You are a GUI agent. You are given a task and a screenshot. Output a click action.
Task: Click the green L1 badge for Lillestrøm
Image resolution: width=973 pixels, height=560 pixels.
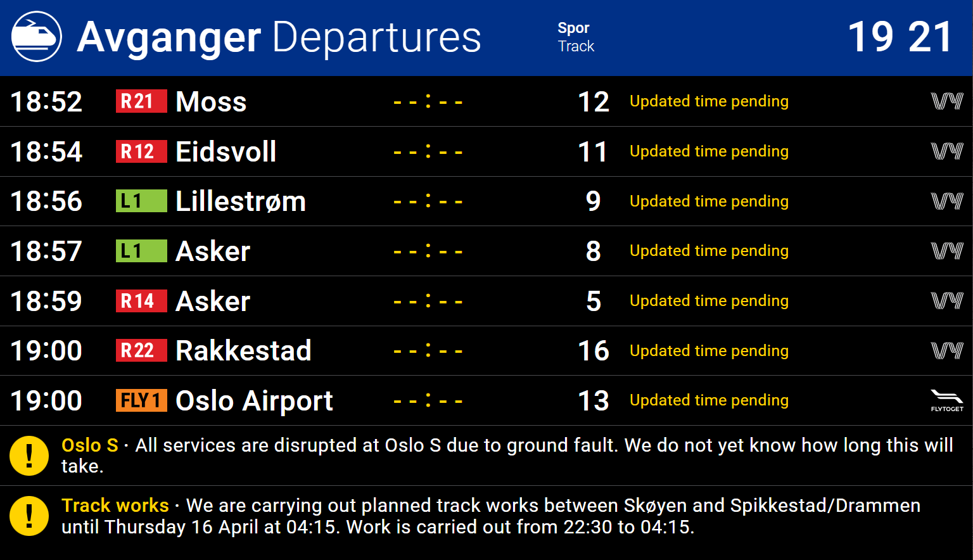(x=141, y=201)
